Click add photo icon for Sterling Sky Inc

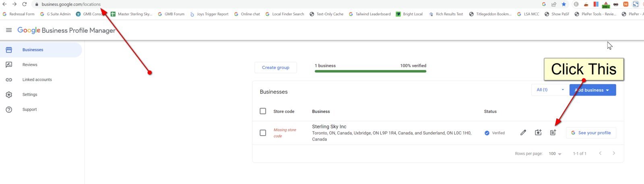(x=538, y=132)
